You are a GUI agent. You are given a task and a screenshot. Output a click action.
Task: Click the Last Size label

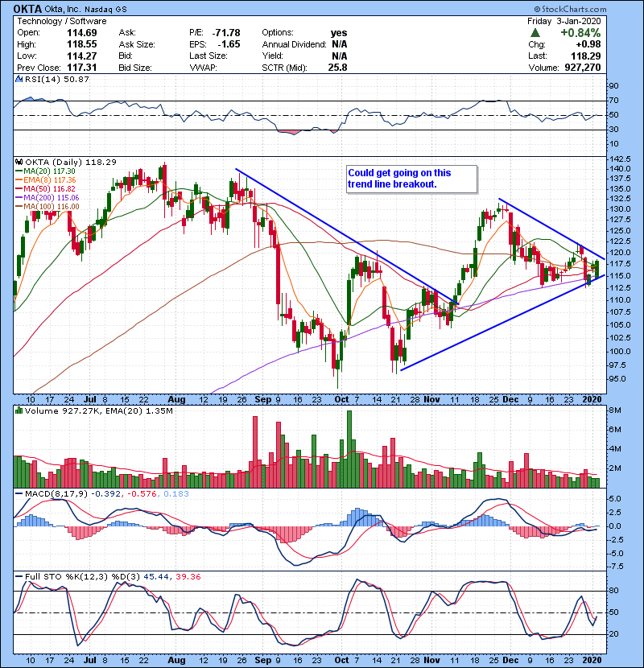[208, 56]
